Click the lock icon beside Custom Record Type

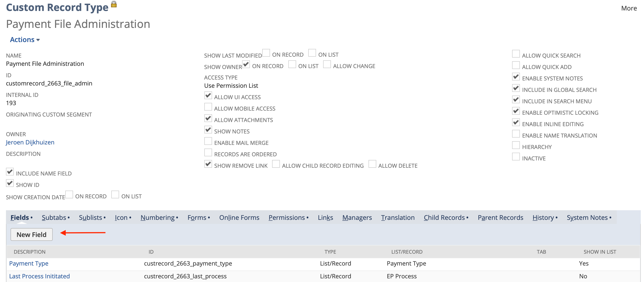point(114,5)
